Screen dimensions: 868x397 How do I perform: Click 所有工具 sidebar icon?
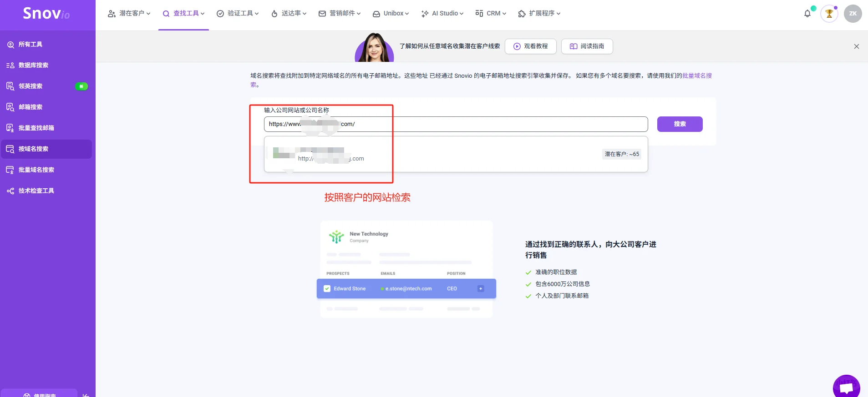tap(10, 45)
